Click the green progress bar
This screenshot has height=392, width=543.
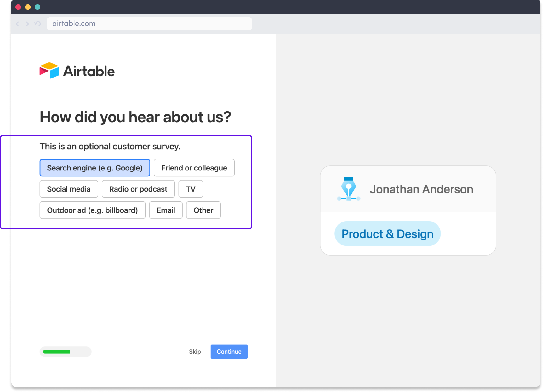point(57,352)
